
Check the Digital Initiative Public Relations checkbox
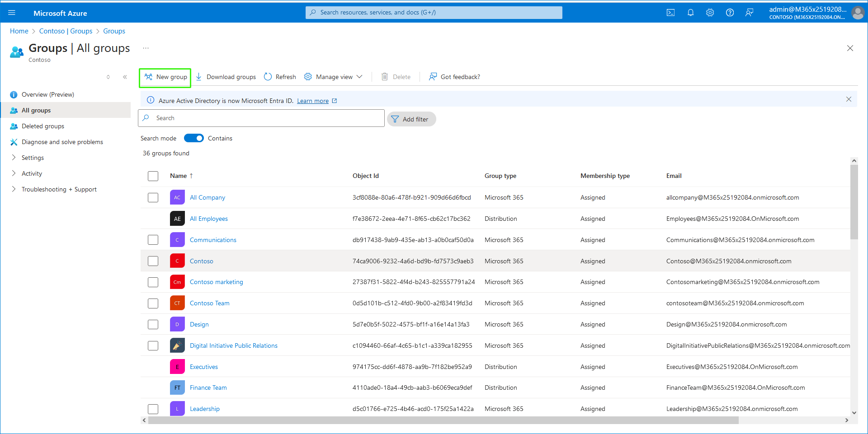click(153, 345)
